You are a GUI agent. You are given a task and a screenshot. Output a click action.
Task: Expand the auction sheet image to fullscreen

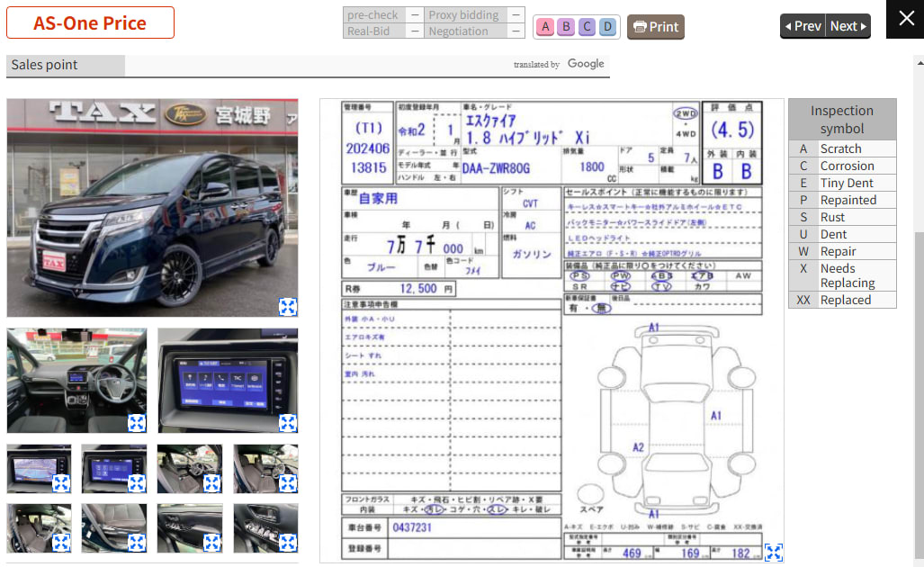point(773,553)
